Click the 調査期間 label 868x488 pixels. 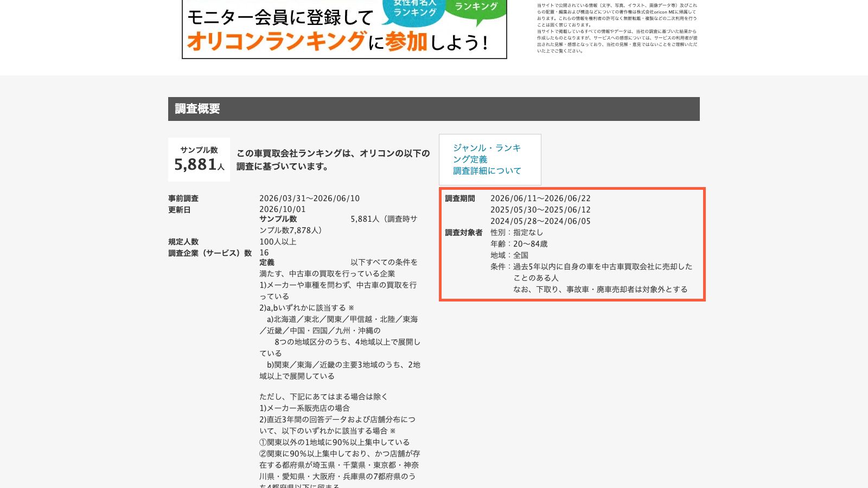click(x=460, y=198)
